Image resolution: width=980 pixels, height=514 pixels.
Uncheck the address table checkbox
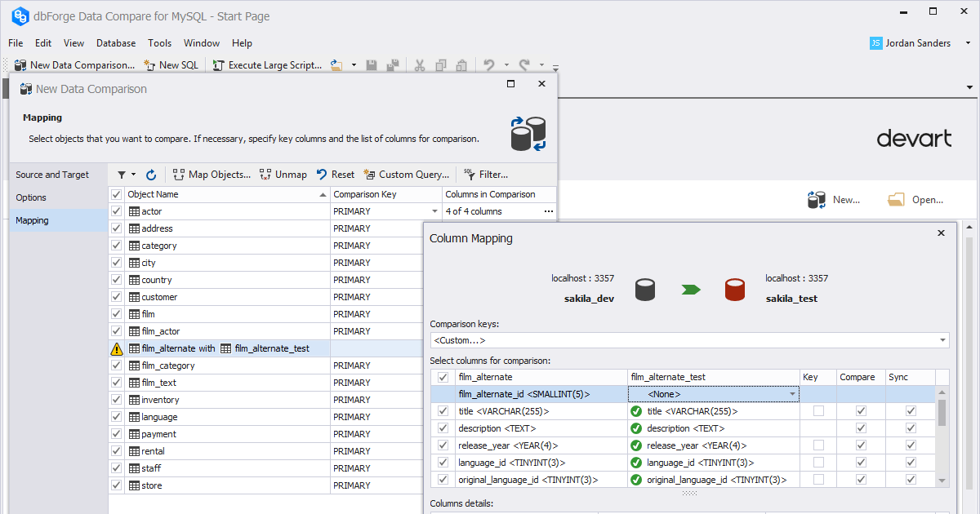click(x=116, y=228)
